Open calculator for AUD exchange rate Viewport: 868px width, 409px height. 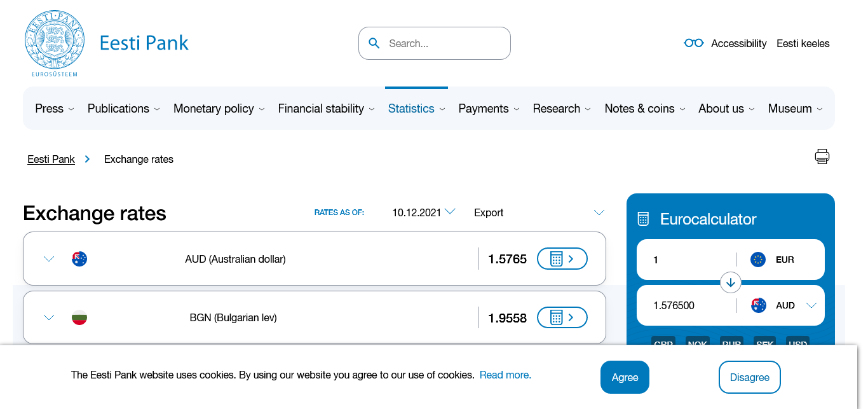click(x=562, y=259)
